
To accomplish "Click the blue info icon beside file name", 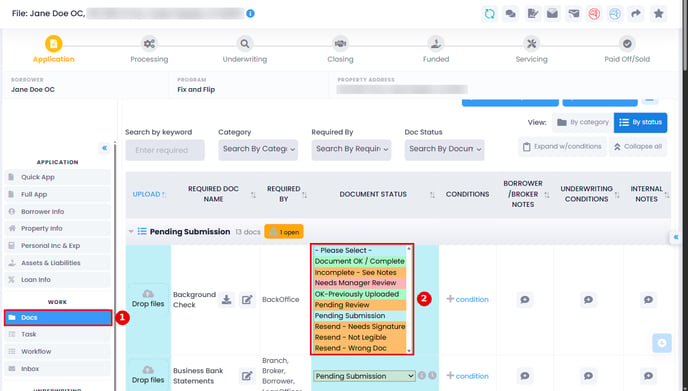I will click(x=251, y=14).
